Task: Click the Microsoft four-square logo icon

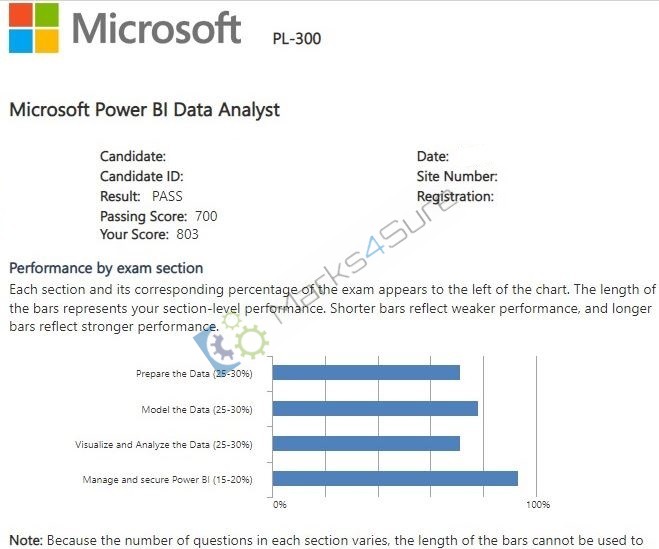Action: point(34,28)
